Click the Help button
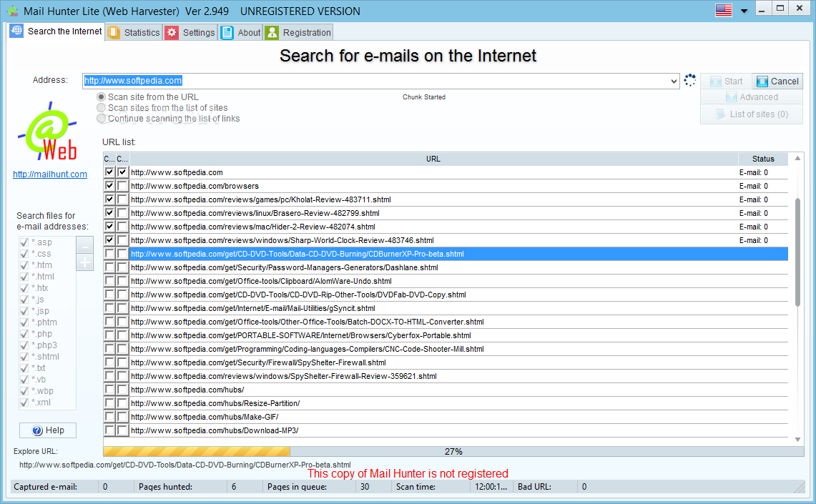Screen dimensions: 816x504 click(x=48, y=430)
